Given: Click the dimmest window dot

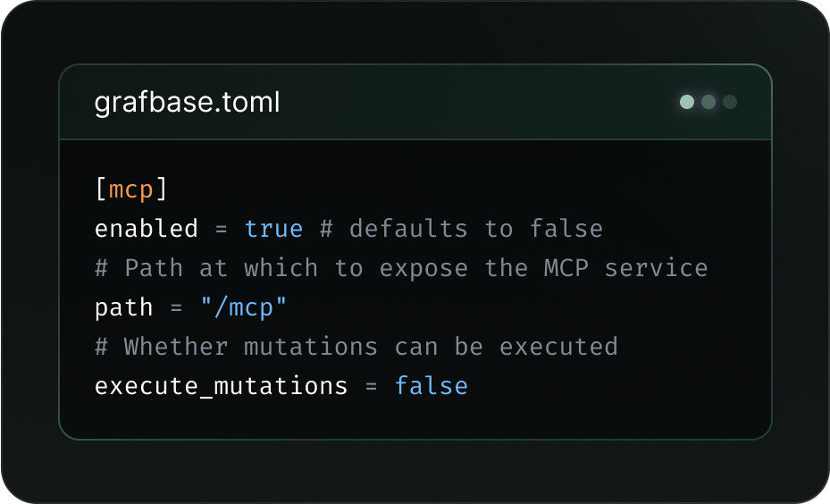Looking at the screenshot, I should click(730, 102).
